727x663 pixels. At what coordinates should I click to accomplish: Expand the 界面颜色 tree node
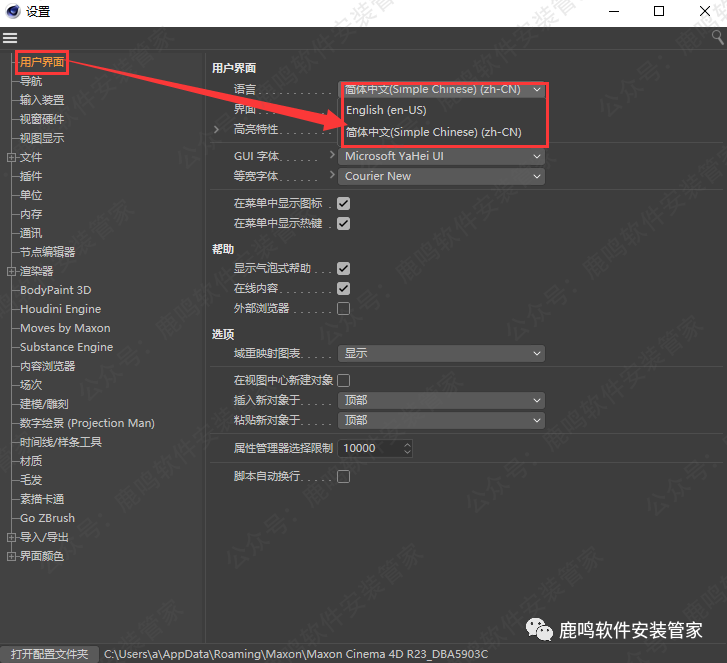(11, 556)
